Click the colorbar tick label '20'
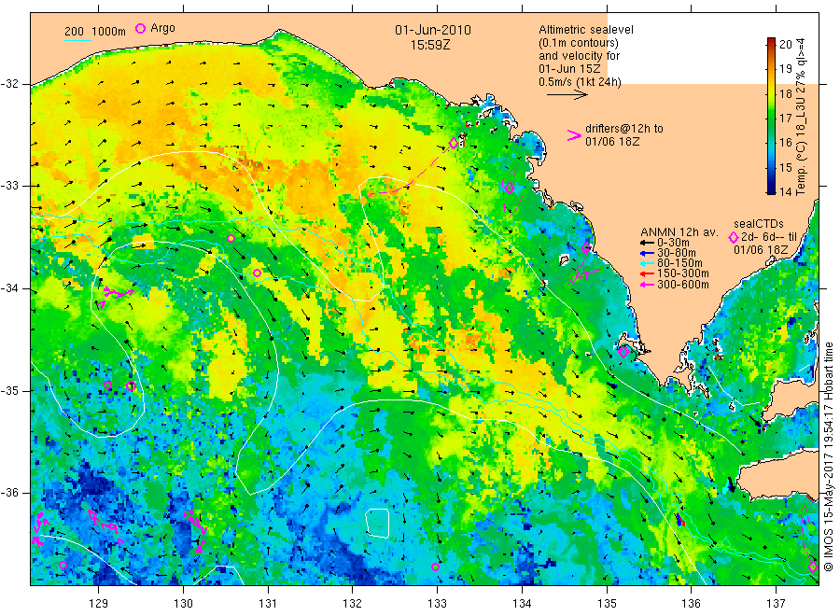The width and height of the screenshot is (840, 616). (x=786, y=45)
